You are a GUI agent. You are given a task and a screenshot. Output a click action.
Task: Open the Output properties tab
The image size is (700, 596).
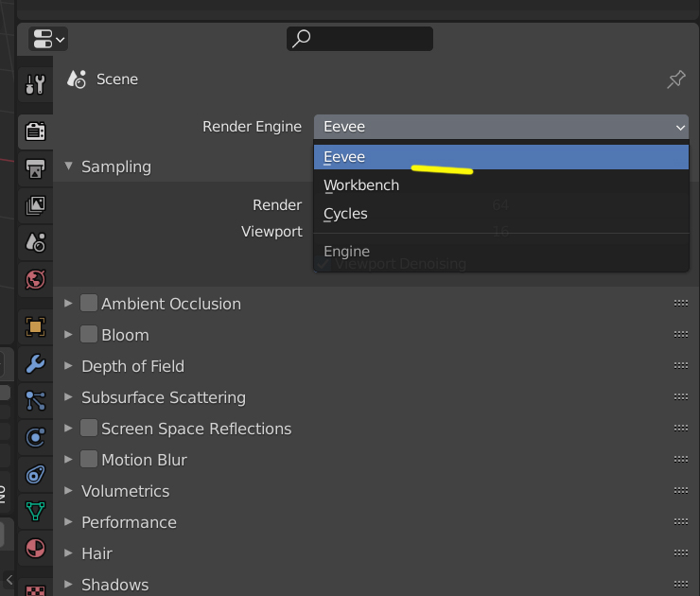pyautogui.click(x=35, y=169)
